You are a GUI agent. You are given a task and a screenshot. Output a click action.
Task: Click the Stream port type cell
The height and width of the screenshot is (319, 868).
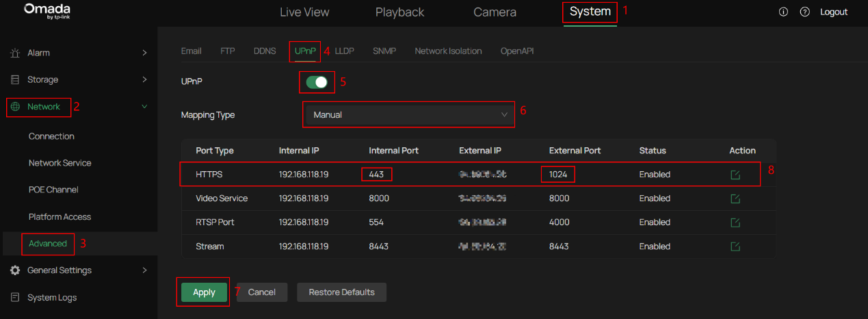pyautogui.click(x=210, y=246)
